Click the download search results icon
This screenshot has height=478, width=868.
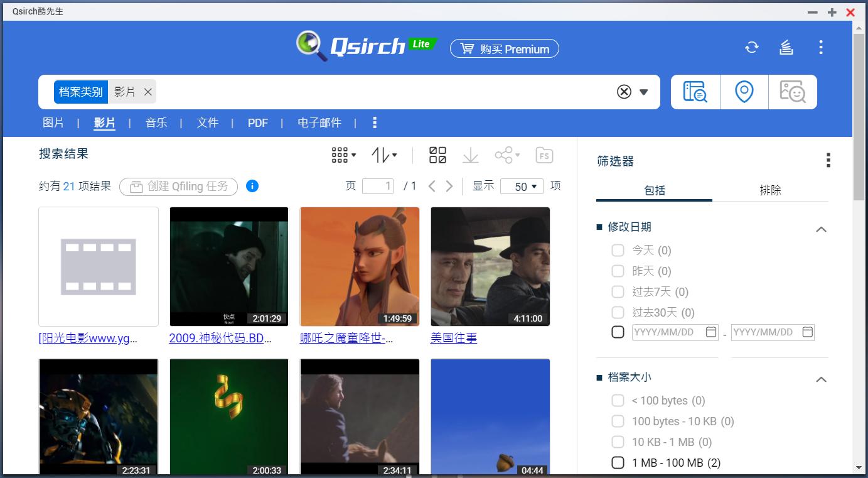[x=470, y=155]
